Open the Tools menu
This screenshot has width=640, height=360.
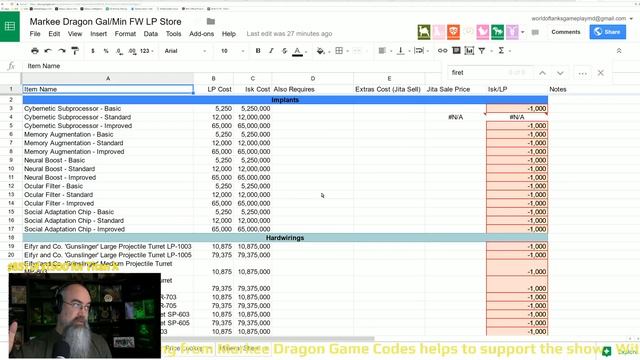tap(173, 34)
